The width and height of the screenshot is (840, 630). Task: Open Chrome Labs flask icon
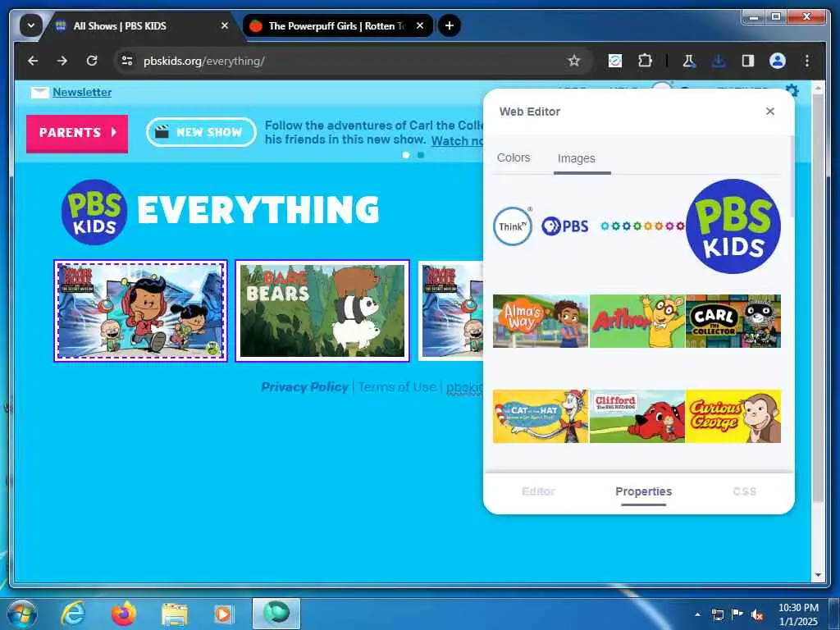tap(689, 61)
